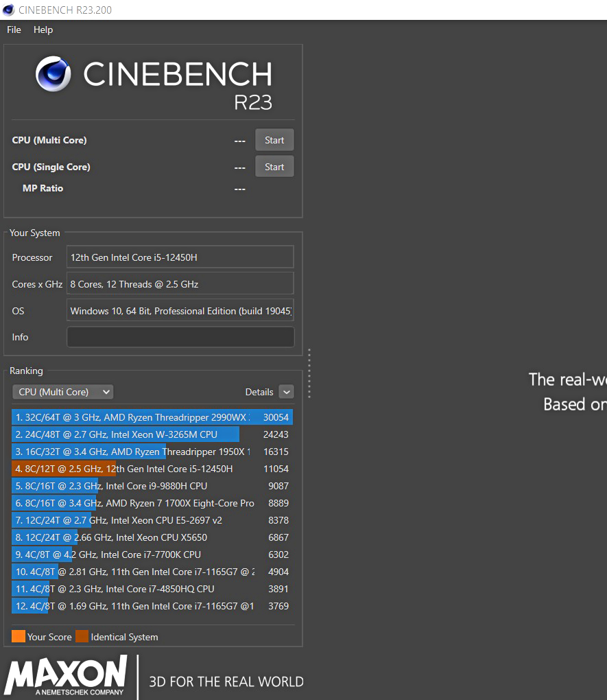Select ranking row AMD Ryzen Threadripper 1950X
This screenshot has width=607, height=700.
(x=152, y=452)
